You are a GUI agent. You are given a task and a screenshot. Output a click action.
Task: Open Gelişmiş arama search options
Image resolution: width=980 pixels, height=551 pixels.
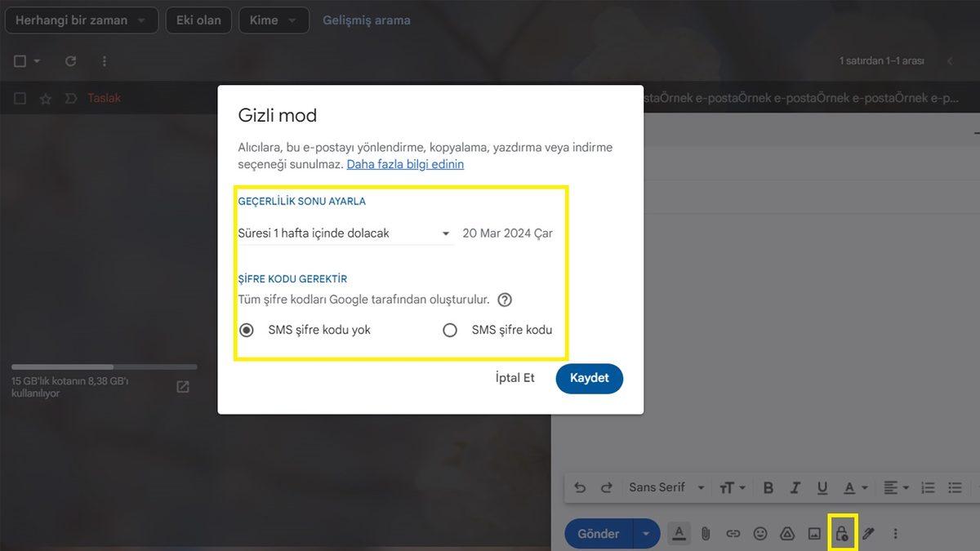(366, 20)
